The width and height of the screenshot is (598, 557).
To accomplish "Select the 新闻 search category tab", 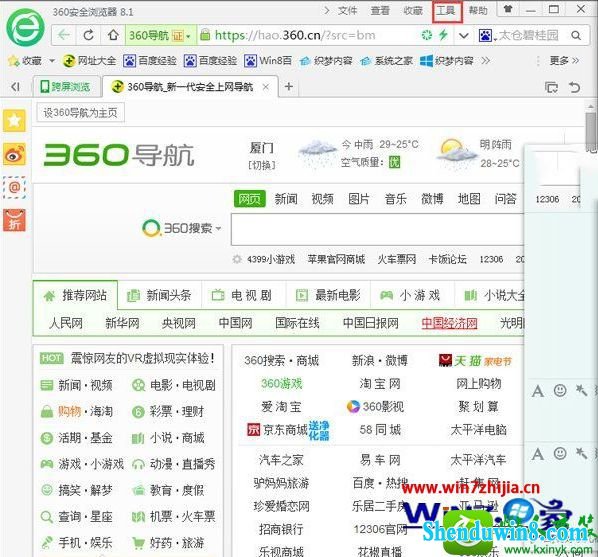I will 286,199.
